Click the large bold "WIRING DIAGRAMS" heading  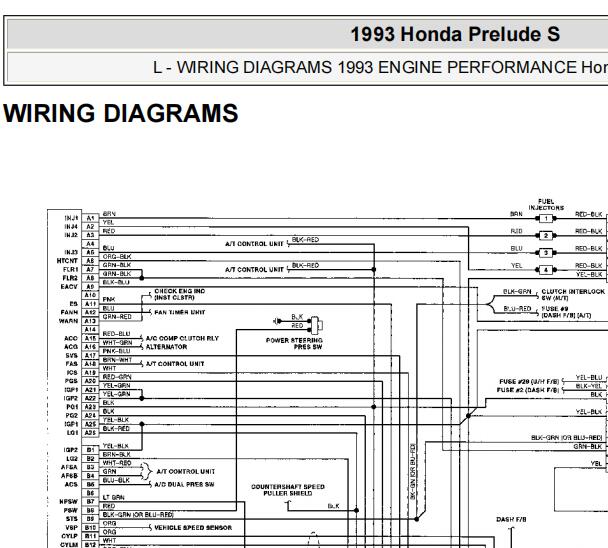coord(121,113)
